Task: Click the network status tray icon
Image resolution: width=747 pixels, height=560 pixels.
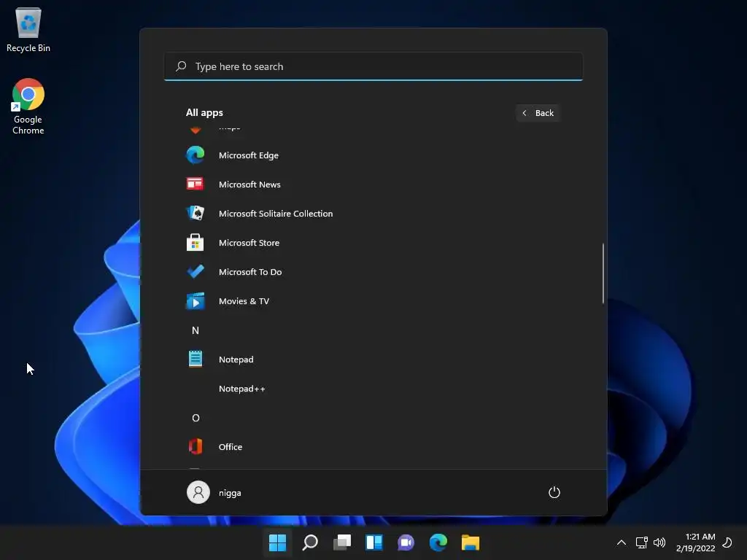Action: click(641, 542)
